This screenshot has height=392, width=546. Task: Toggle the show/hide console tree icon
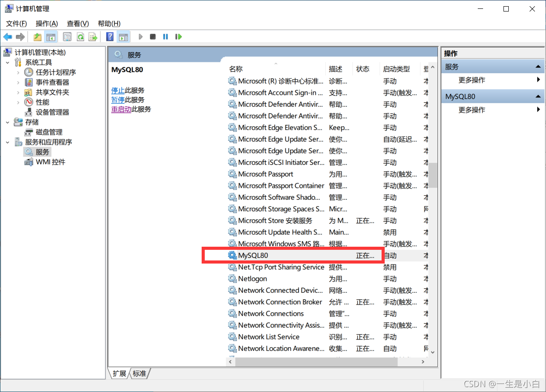point(51,37)
